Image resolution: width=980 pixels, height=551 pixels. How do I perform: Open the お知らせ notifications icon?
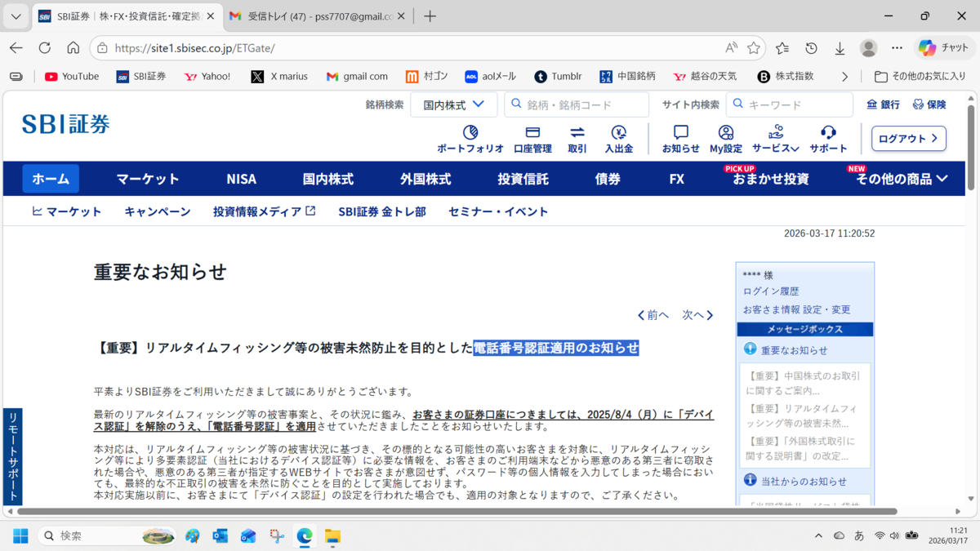tap(681, 140)
